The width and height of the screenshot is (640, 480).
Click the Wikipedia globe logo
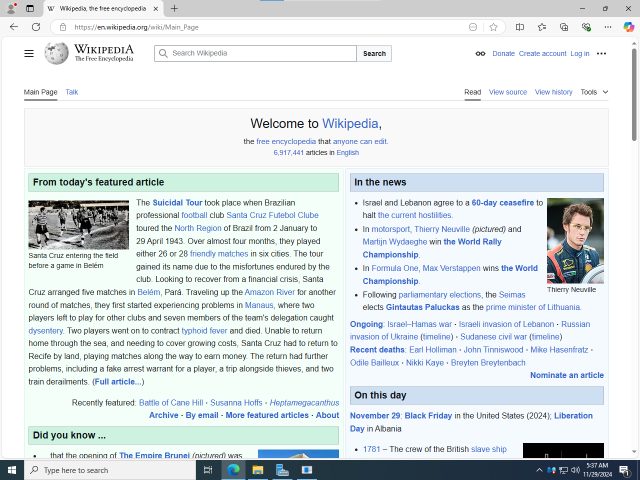[56, 53]
